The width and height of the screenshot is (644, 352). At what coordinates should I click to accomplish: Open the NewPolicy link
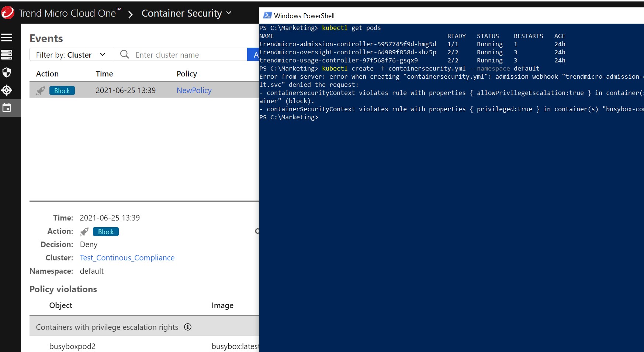194,90
